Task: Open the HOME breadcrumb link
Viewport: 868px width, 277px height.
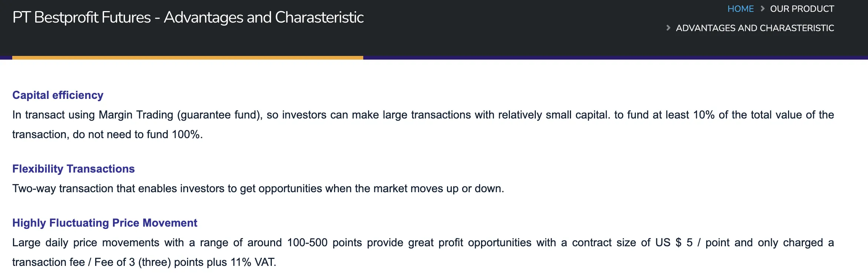Action: pos(740,9)
